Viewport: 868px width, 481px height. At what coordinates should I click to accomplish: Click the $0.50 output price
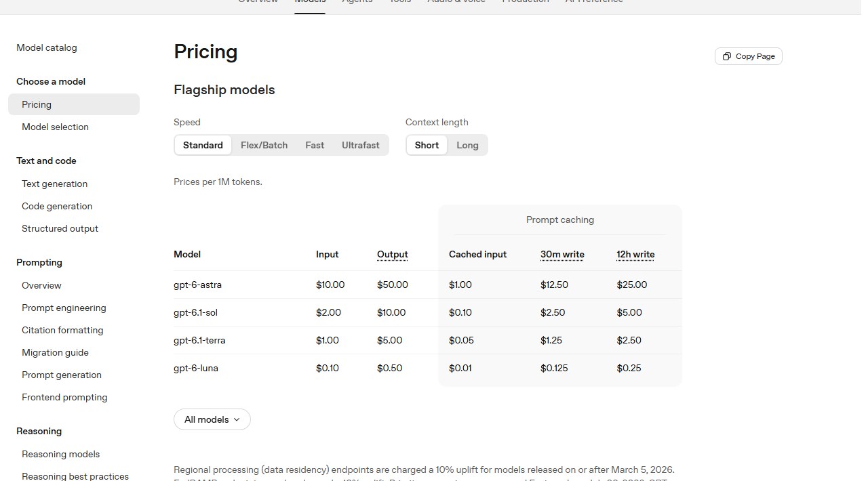click(x=390, y=368)
